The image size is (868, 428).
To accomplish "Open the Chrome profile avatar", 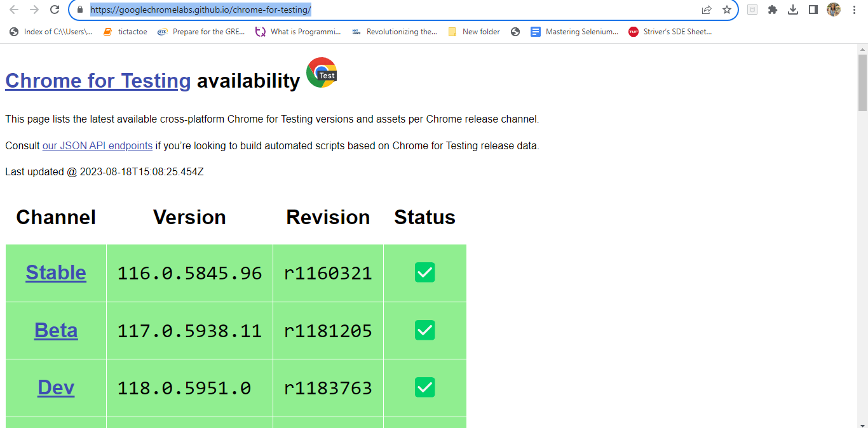I will point(834,10).
